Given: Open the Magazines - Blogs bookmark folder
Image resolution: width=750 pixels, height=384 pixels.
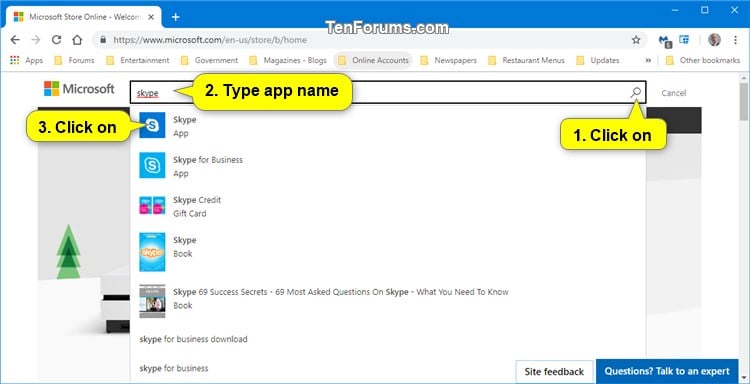Looking at the screenshot, I should click(x=288, y=60).
